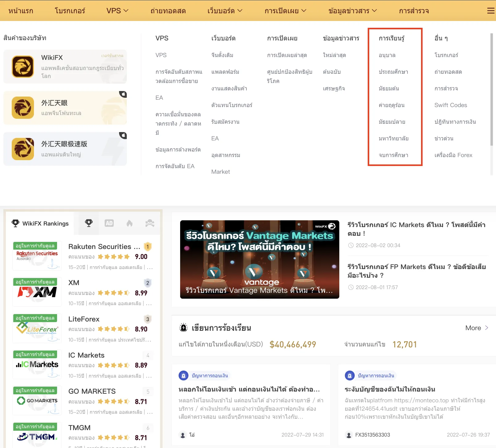Click the XM broker logo
The image size is (496, 448).
[37, 292]
